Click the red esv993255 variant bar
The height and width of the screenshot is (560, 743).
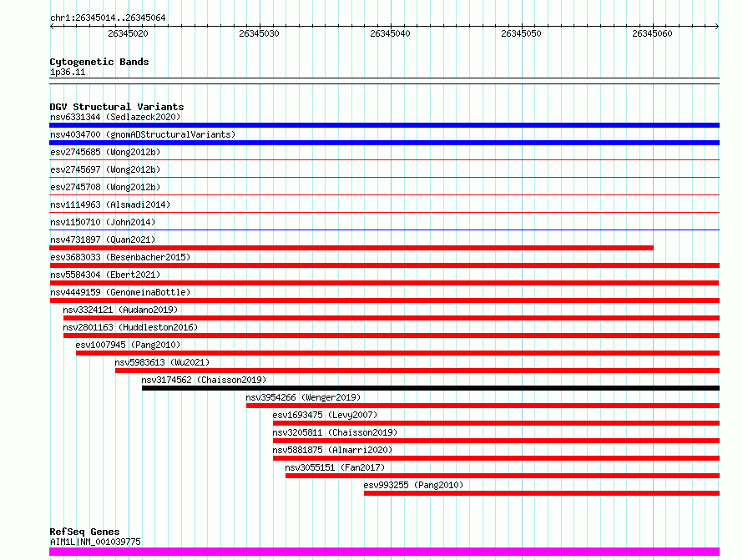coord(542,493)
